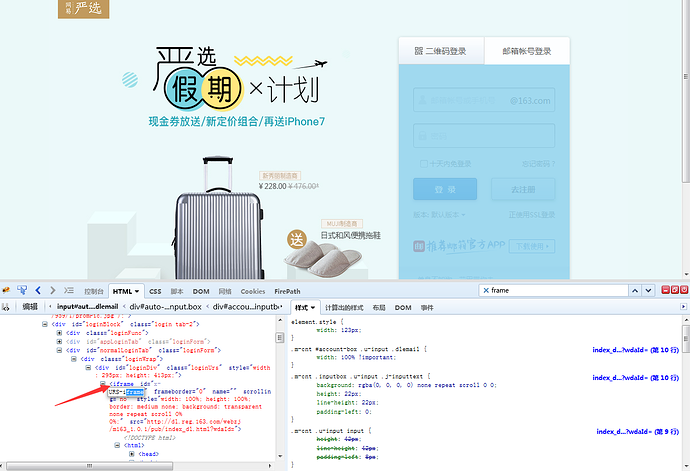Deactivate Firebug with red power button

[x=684, y=290]
